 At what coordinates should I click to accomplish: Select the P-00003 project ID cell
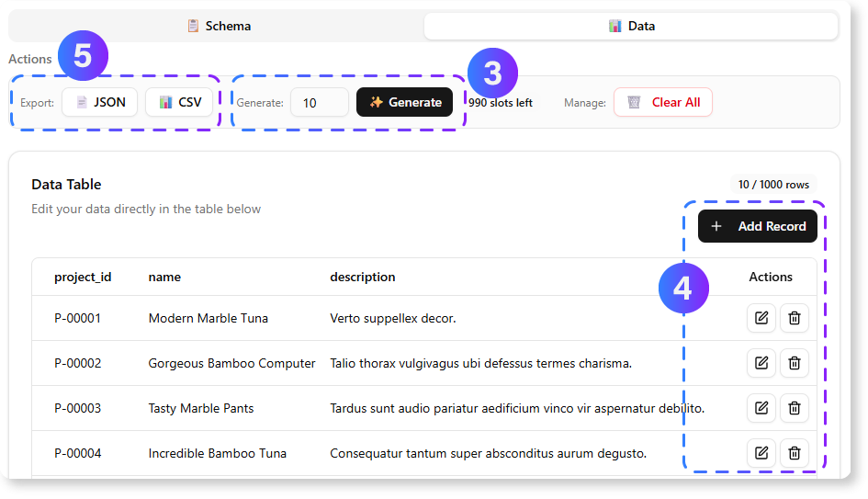78,408
